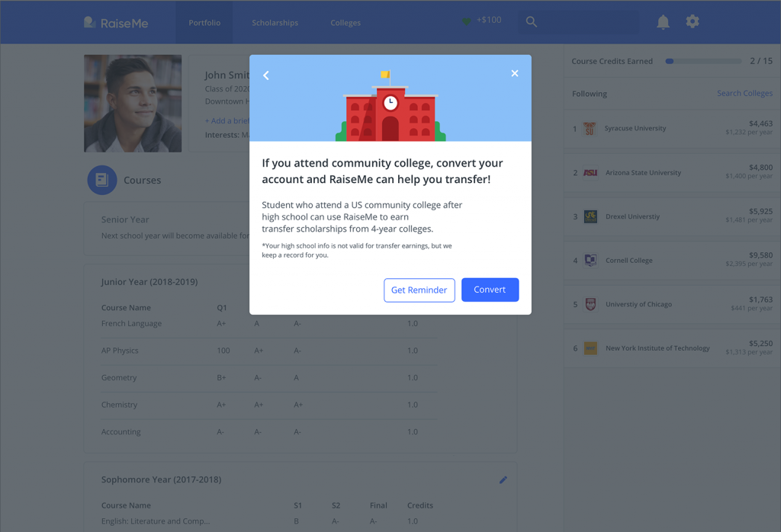Viewport: 781px width, 532px height.
Task: Select Drexel Universtiy in Following list
Action: coord(632,216)
